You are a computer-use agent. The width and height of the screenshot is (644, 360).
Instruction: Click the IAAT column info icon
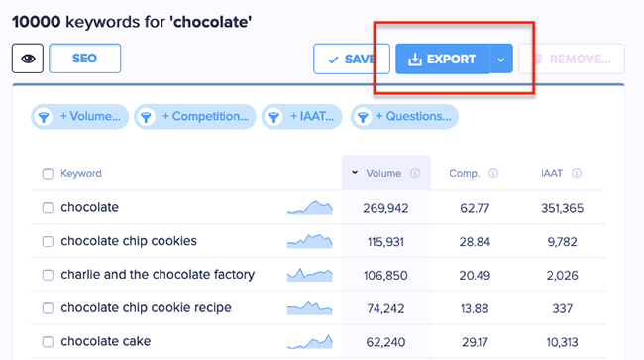pyautogui.click(x=577, y=173)
